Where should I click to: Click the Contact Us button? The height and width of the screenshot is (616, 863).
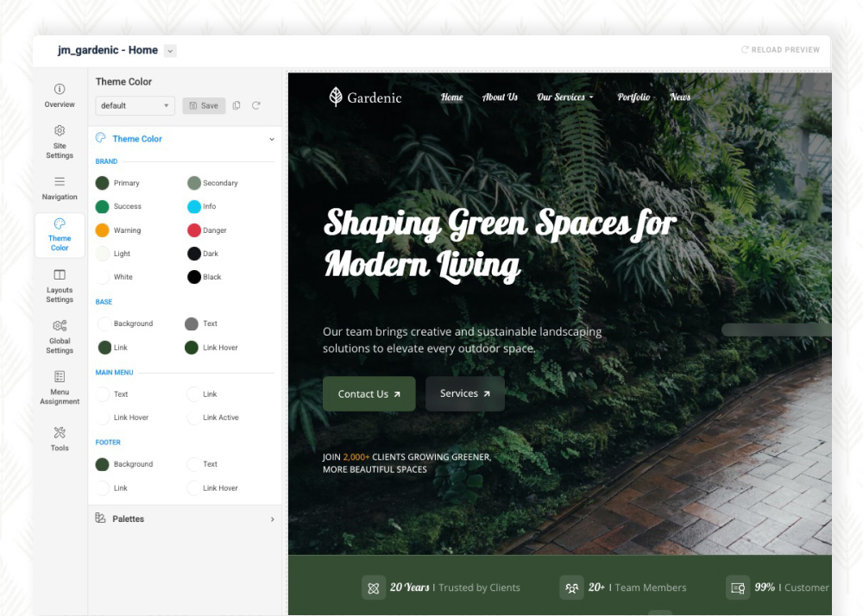point(369,393)
